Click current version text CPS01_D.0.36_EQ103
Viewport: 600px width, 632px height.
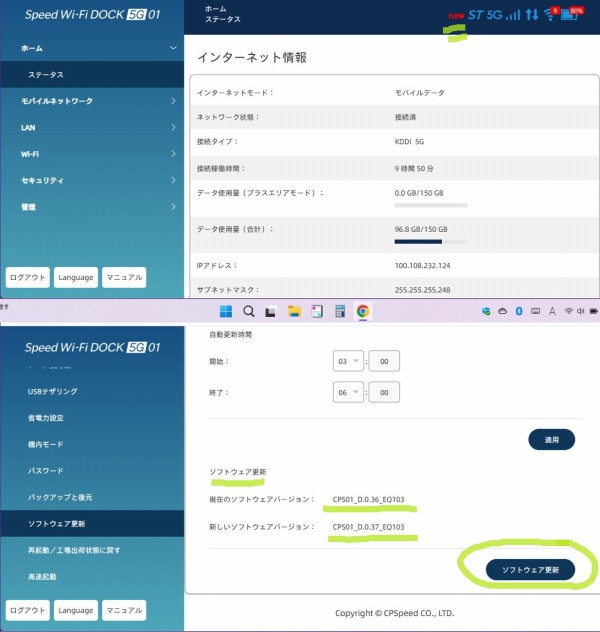click(x=368, y=499)
